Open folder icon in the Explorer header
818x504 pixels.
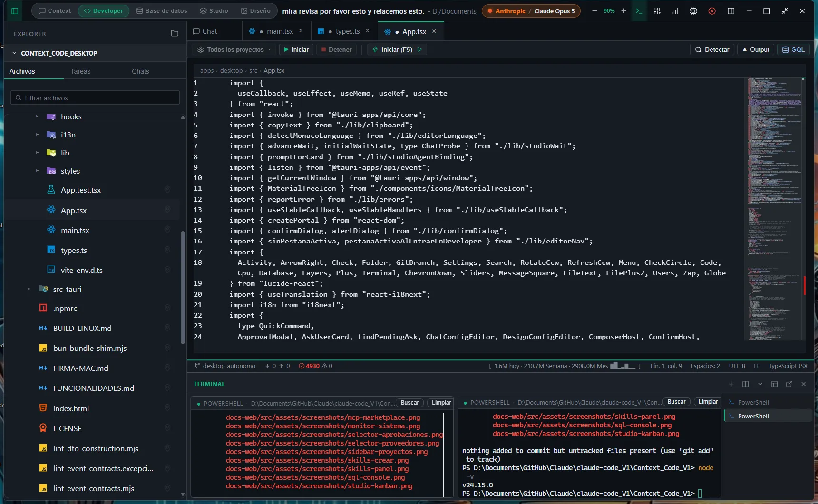(x=175, y=33)
